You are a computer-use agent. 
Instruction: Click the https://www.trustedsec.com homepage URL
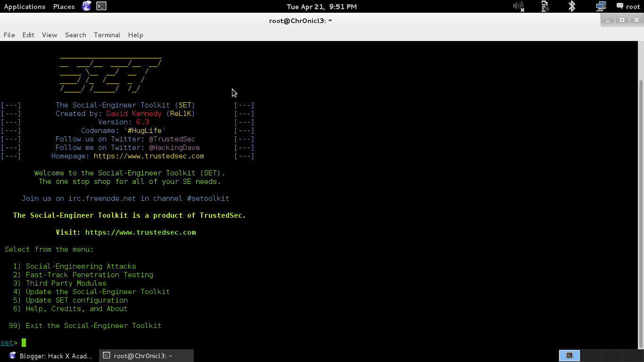(x=149, y=156)
